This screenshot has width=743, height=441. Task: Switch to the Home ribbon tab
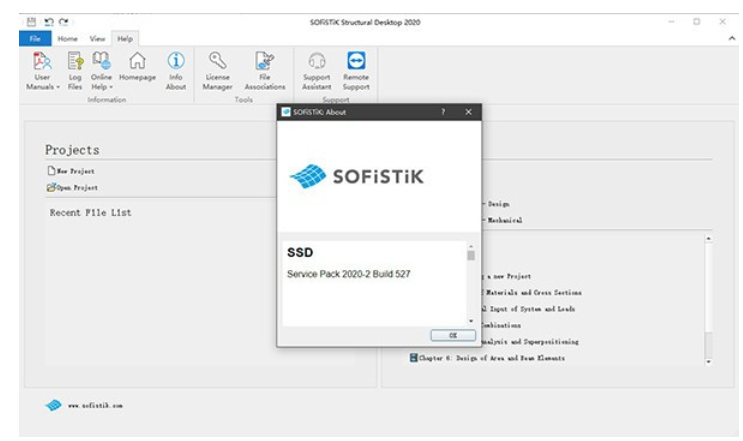[67, 39]
